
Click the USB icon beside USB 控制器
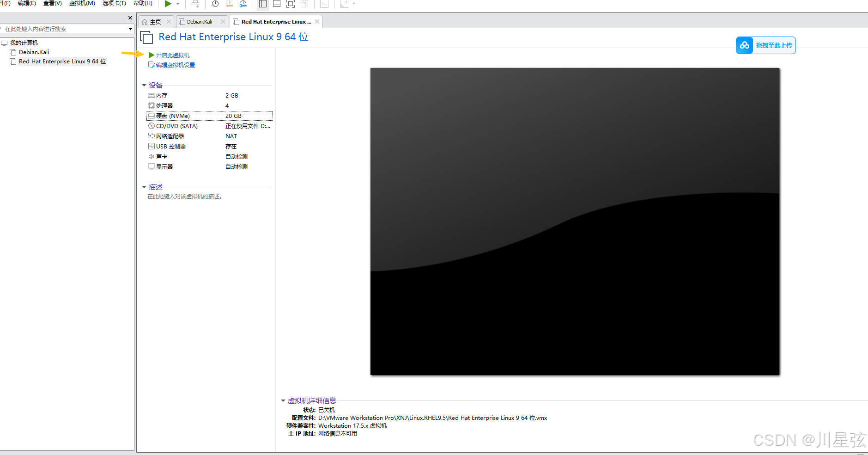pos(151,146)
